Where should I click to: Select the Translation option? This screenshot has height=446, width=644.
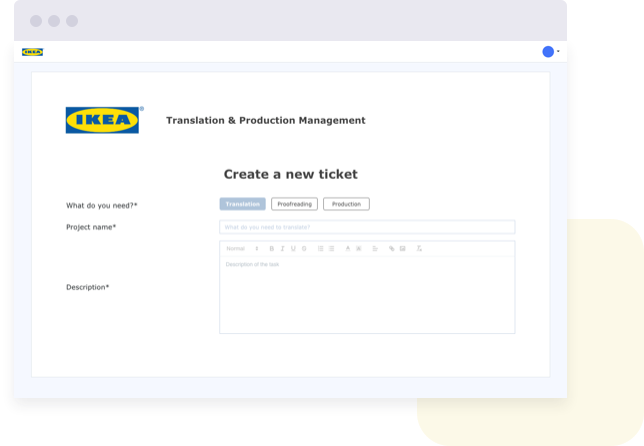tap(243, 204)
